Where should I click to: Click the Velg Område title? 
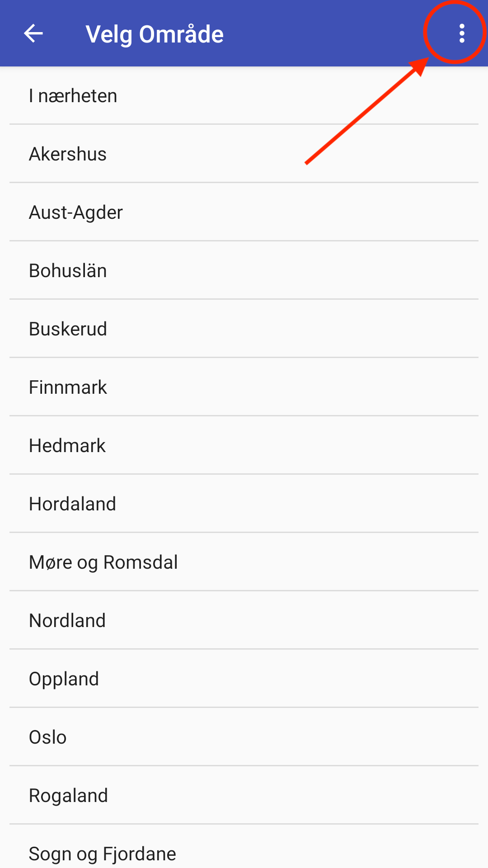point(155,34)
